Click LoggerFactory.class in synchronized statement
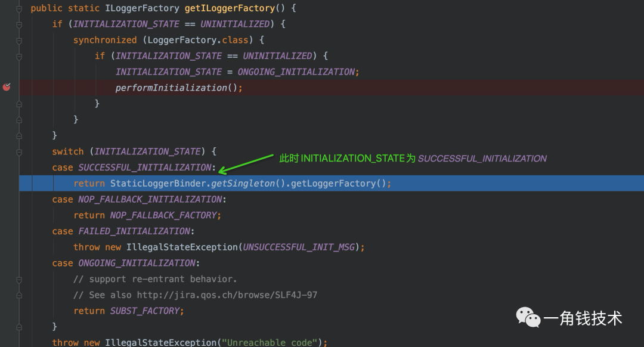This screenshot has height=347, width=644. pos(198,40)
